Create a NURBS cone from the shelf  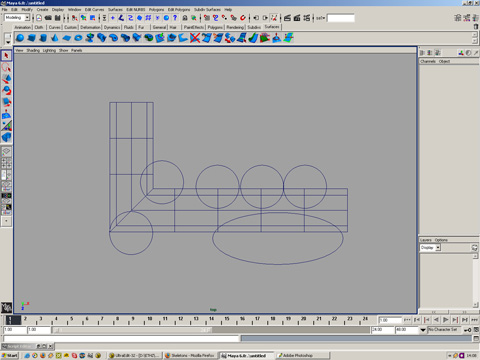click(x=55, y=38)
